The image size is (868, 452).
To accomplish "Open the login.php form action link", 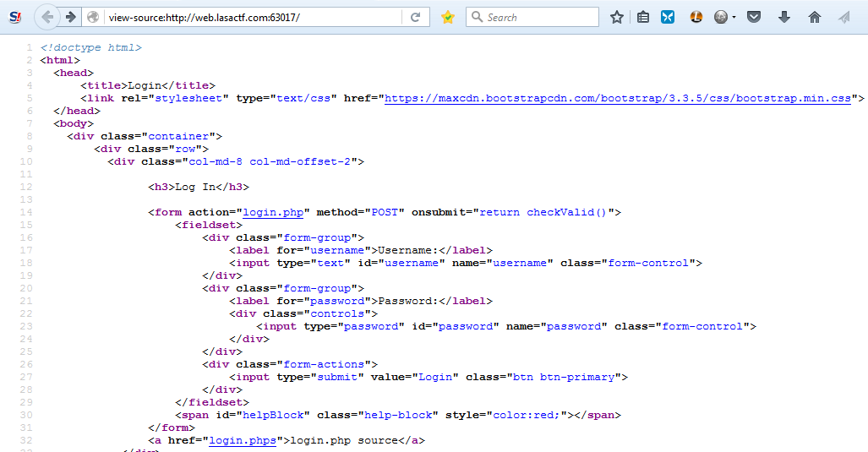I will (x=273, y=212).
